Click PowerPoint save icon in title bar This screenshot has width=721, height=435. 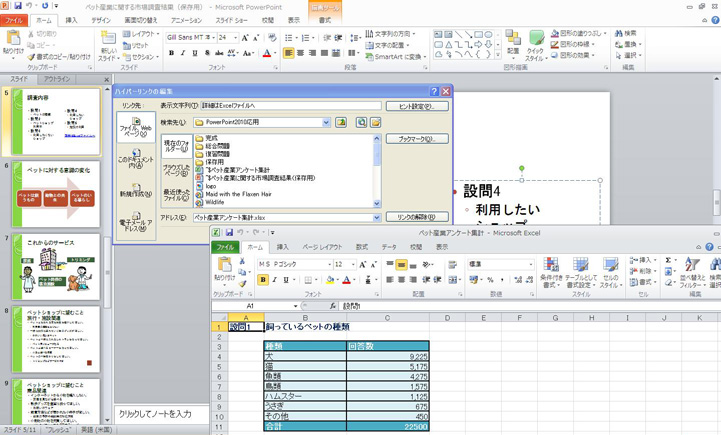pos(18,6)
